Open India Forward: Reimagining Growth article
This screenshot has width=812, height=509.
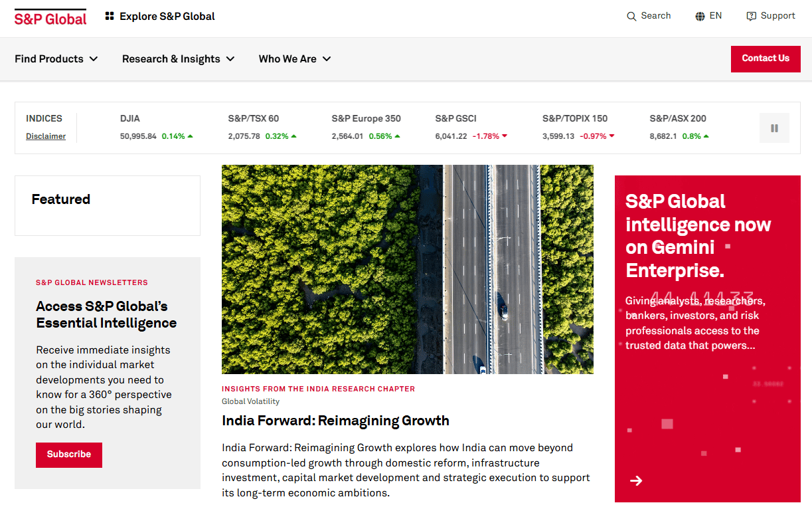click(335, 421)
